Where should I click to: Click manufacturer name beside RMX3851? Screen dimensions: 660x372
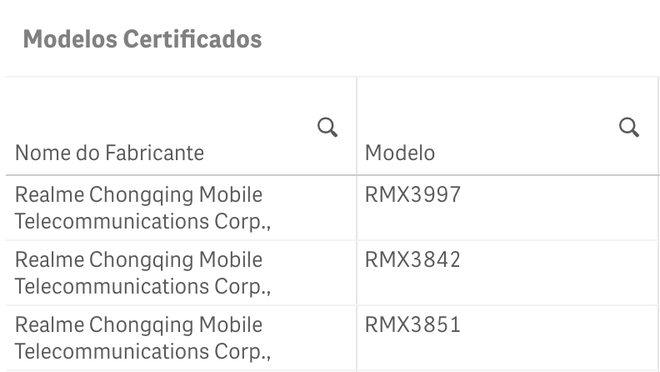click(143, 338)
